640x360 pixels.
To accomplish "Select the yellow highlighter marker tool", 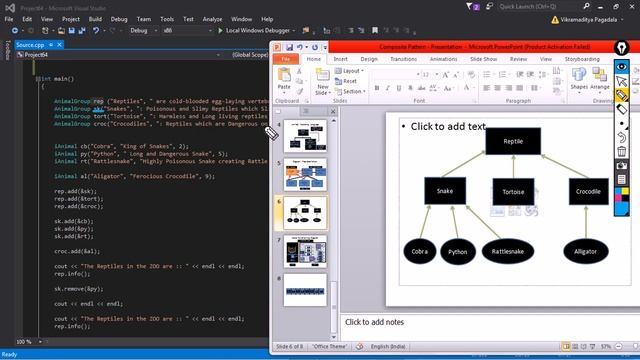I will click(x=621, y=95).
